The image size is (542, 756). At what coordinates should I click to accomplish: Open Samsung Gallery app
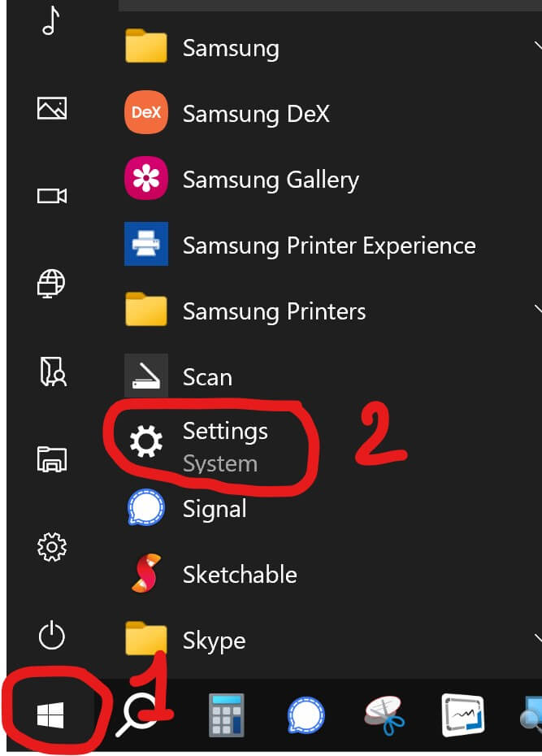270,180
